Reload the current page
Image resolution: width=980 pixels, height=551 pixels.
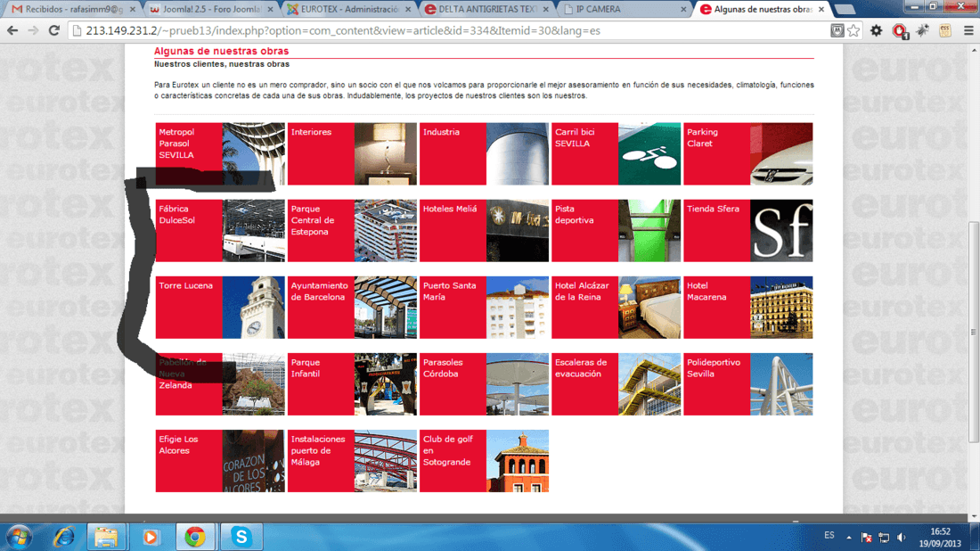(x=54, y=30)
